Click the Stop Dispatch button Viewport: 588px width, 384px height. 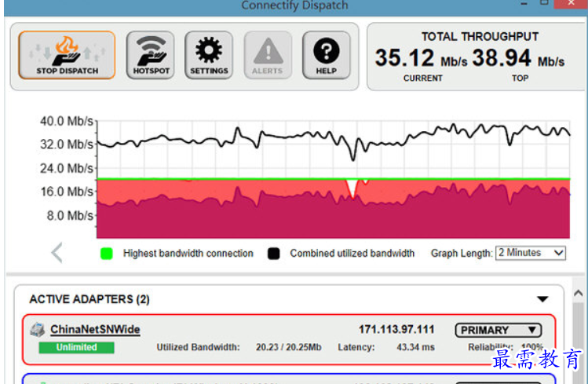(67, 55)
